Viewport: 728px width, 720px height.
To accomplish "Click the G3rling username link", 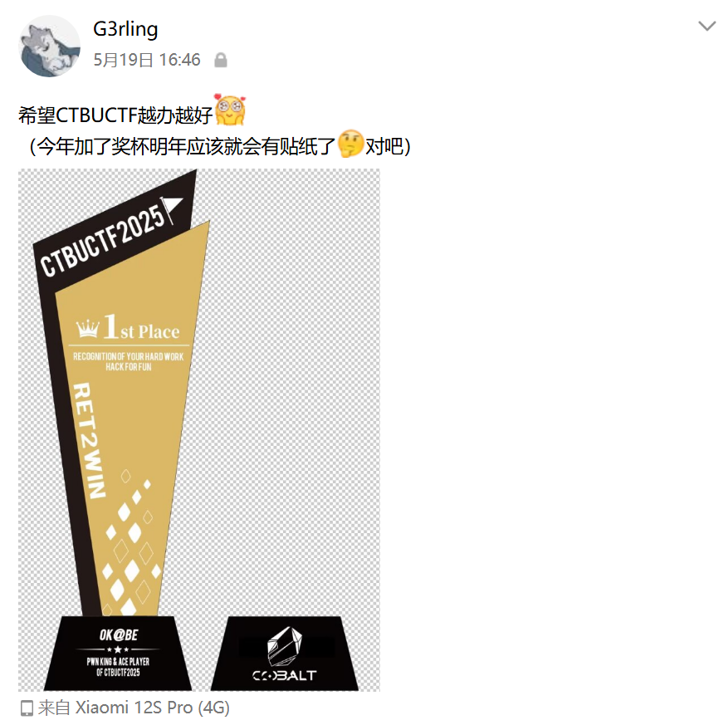I will [x=125, y=29].
